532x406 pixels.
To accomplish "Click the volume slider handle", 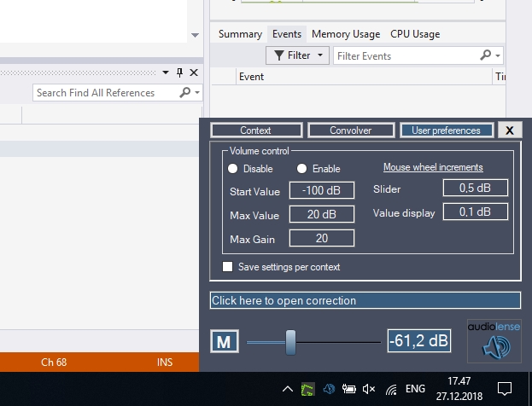I will coord(290,342).
